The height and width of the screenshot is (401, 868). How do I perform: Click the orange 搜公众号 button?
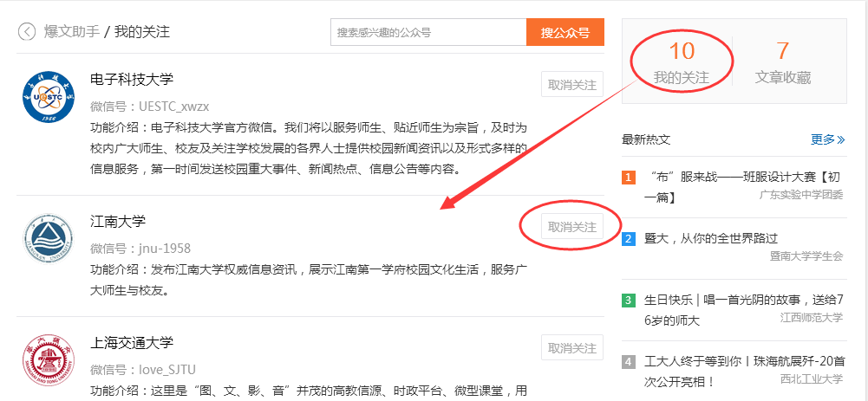pos(565,33)
